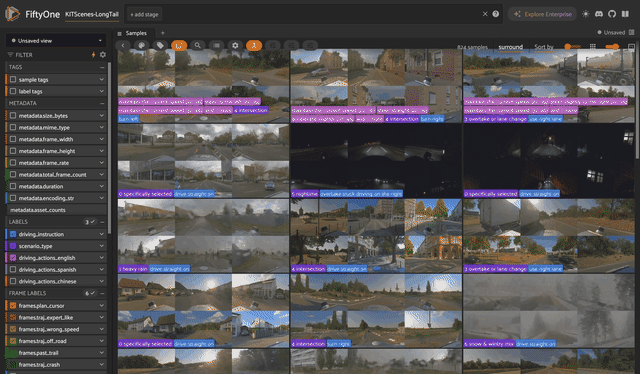Open the similarity search magnifier icon
The width and height of the screenshot is (640, 374).
click(x=198, y=45)
